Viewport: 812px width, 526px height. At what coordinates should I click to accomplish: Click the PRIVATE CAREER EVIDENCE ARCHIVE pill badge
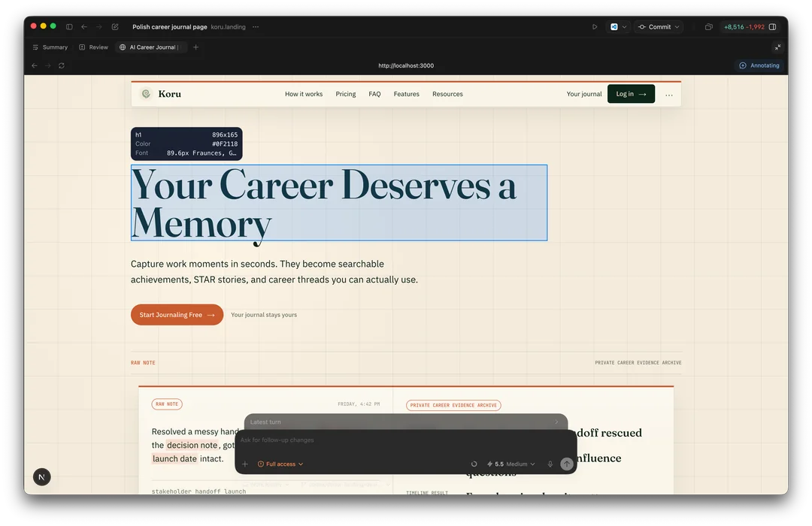pos(453,405)
